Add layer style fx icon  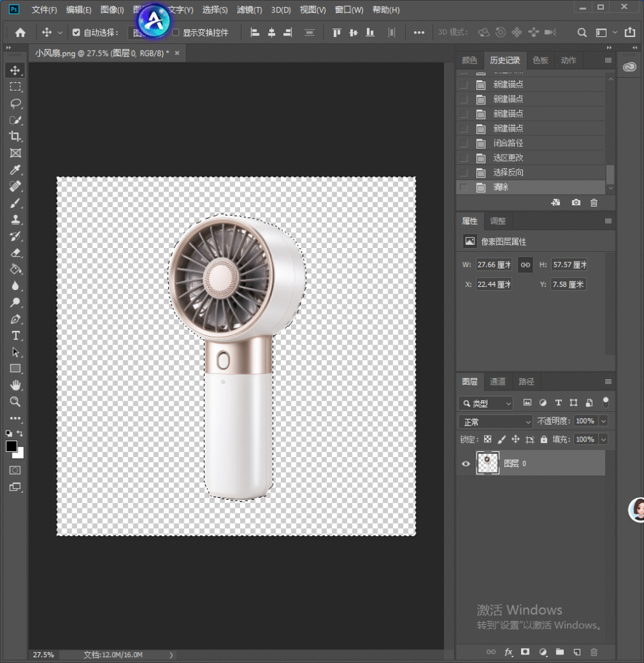[x=508, y=652]
